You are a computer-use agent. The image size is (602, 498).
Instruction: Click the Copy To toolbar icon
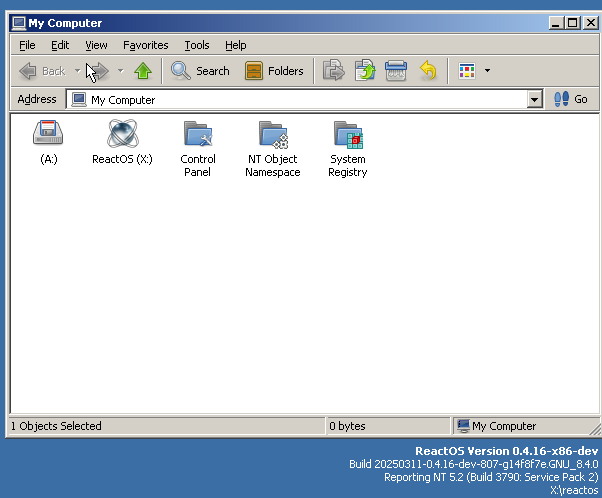coord(365,71)
